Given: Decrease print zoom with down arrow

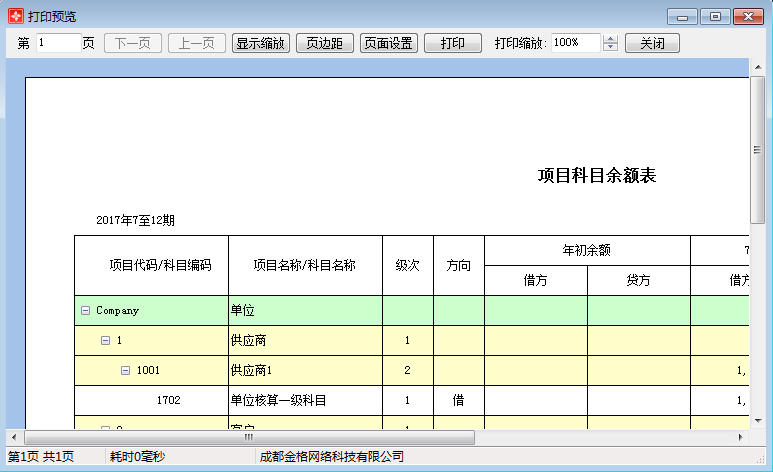Looking at the screenshot, I should [611, 48].
